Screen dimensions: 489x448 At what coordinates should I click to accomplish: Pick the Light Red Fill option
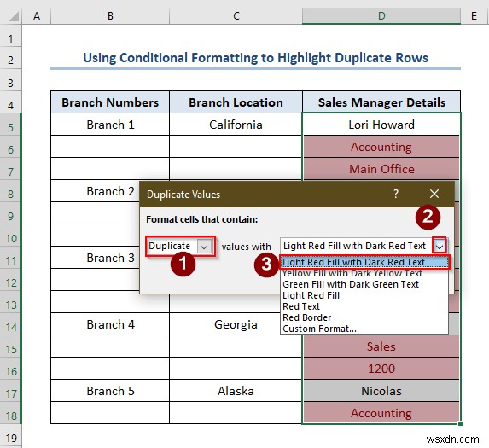click(364, 295)
